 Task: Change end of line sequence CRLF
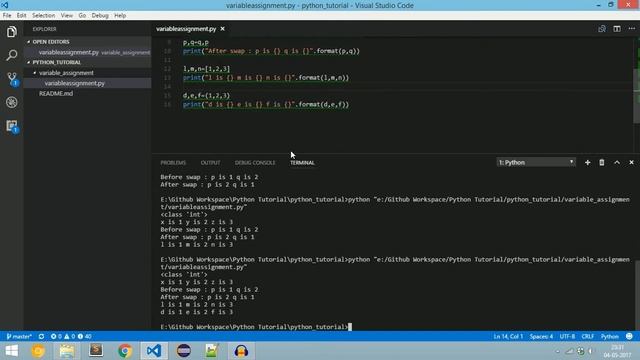click(x=587, y=336)
